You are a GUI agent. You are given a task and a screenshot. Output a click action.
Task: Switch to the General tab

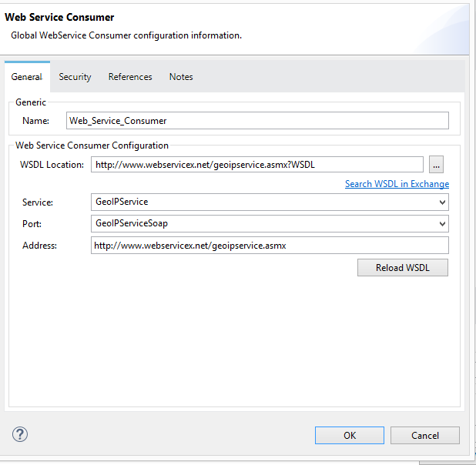pyautogui.click(x=26, y=77)
